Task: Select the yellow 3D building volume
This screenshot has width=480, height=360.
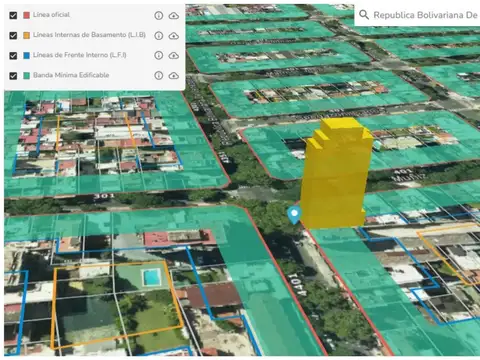Action: 336,173
